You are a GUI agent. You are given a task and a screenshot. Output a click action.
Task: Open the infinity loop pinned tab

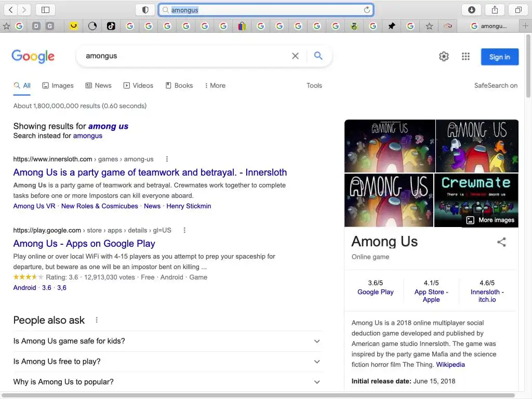pyautogui.click(x=448, y=26)
